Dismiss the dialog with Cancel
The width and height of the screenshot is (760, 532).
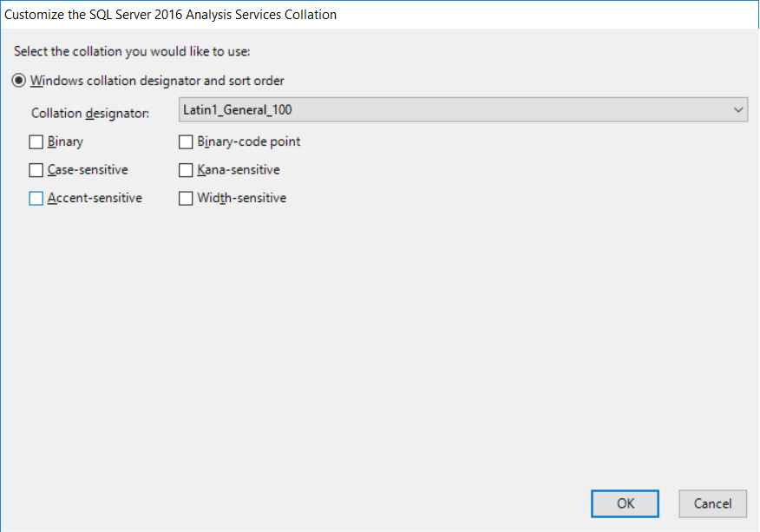[712, 503]
